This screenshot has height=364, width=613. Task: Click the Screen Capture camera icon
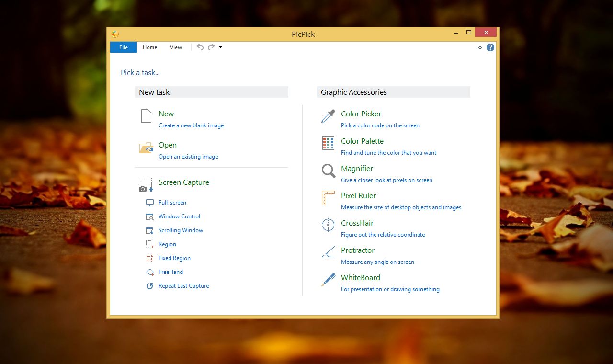146,185
